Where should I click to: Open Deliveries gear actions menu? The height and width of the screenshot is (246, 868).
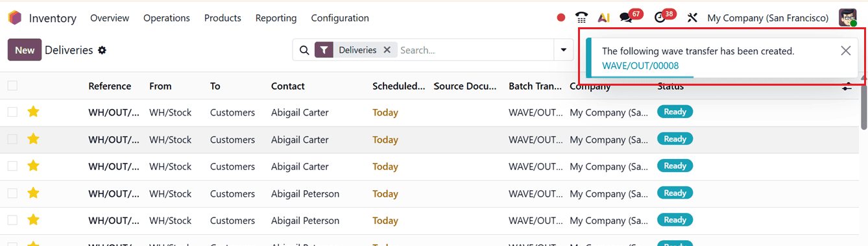point(102,50)
